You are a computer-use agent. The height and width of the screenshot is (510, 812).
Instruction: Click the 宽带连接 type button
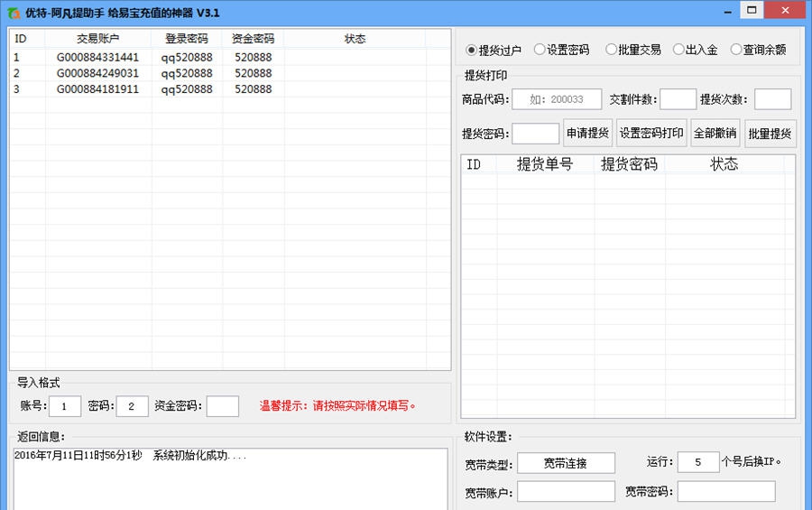(566, 463)
